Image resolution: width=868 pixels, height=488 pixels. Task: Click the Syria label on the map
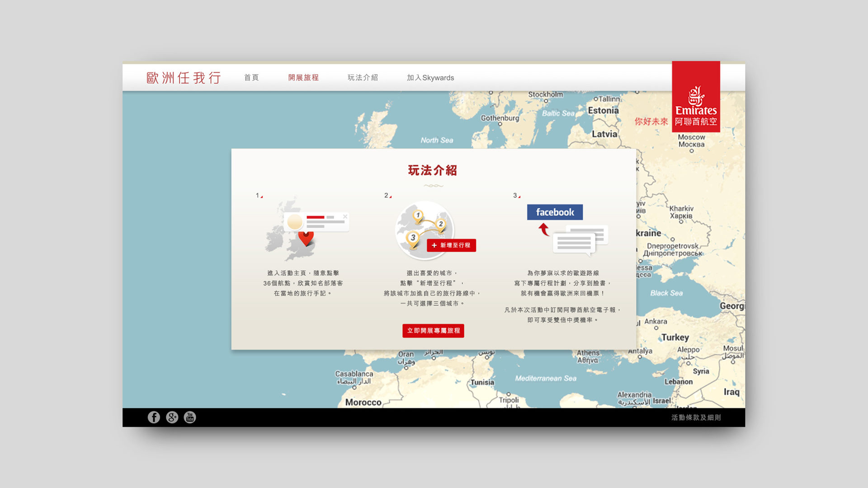coord(701,371)
